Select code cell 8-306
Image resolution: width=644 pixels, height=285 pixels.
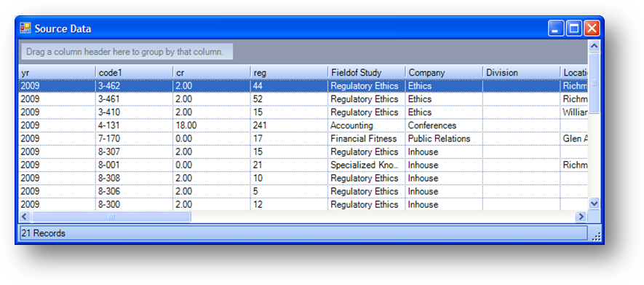tap(135, 191)
